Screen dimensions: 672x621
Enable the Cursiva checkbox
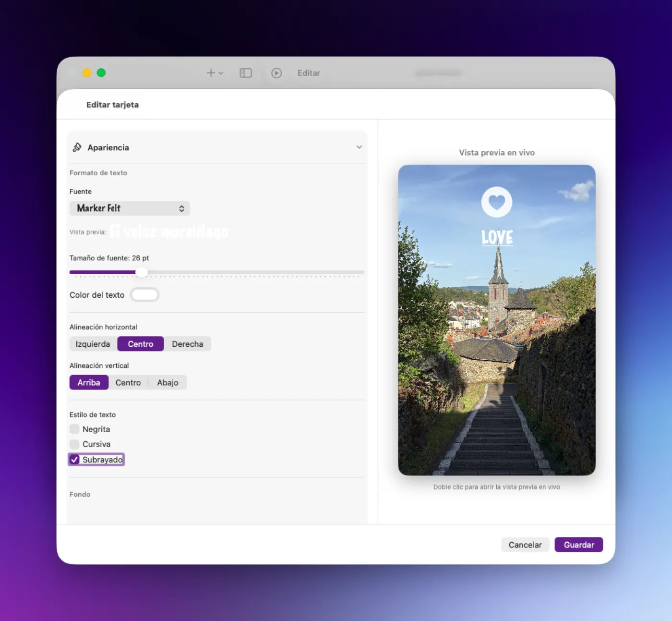[x=74, y=444]
